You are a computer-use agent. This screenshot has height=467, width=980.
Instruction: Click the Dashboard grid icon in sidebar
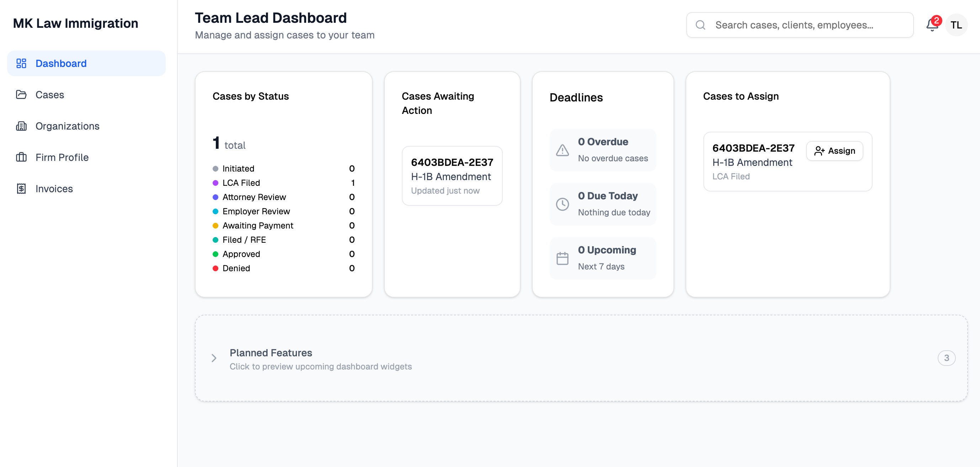point(21,63)
